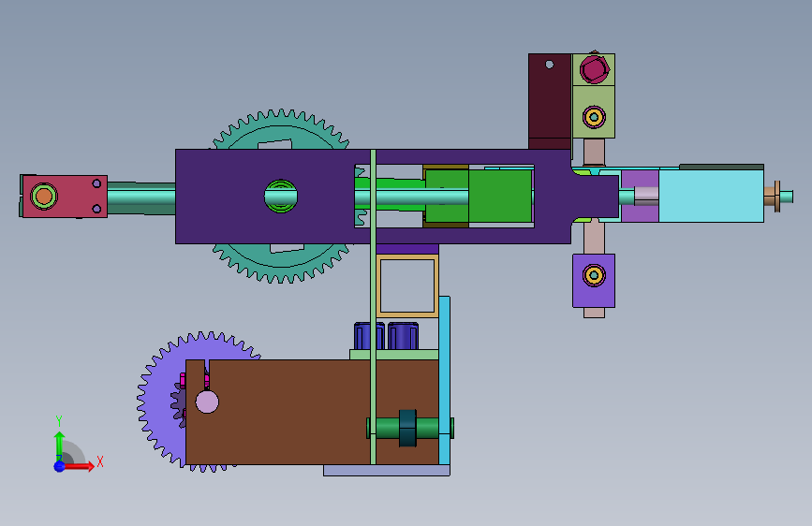Select the lavender base plate at the bottom

click(x=387, y=470)
